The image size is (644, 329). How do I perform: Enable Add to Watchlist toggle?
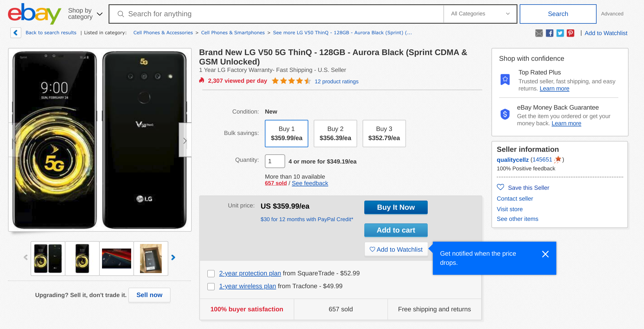[x=396, y=249]
